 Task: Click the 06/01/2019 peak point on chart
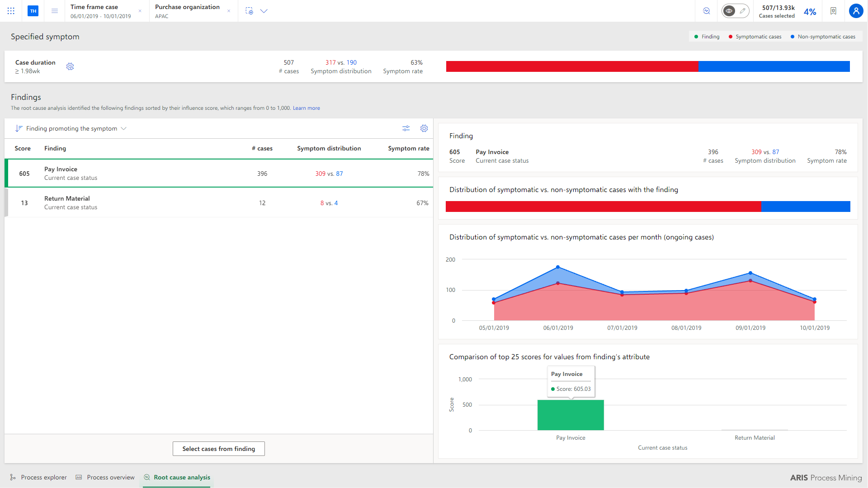coord(558,267)
